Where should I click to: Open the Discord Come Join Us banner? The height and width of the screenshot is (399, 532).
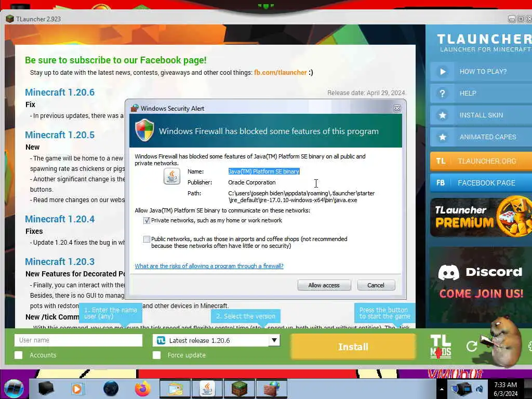[x=481, y=285]
